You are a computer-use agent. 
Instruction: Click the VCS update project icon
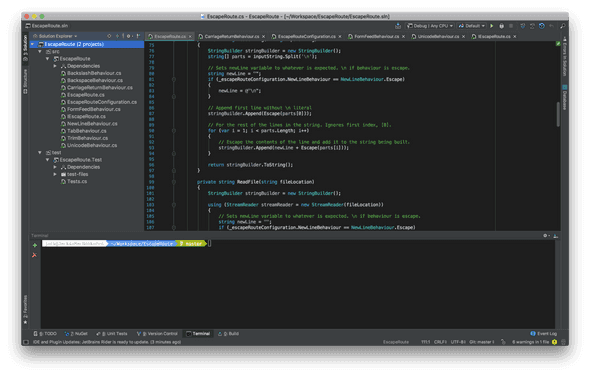[x=523, y=26]
